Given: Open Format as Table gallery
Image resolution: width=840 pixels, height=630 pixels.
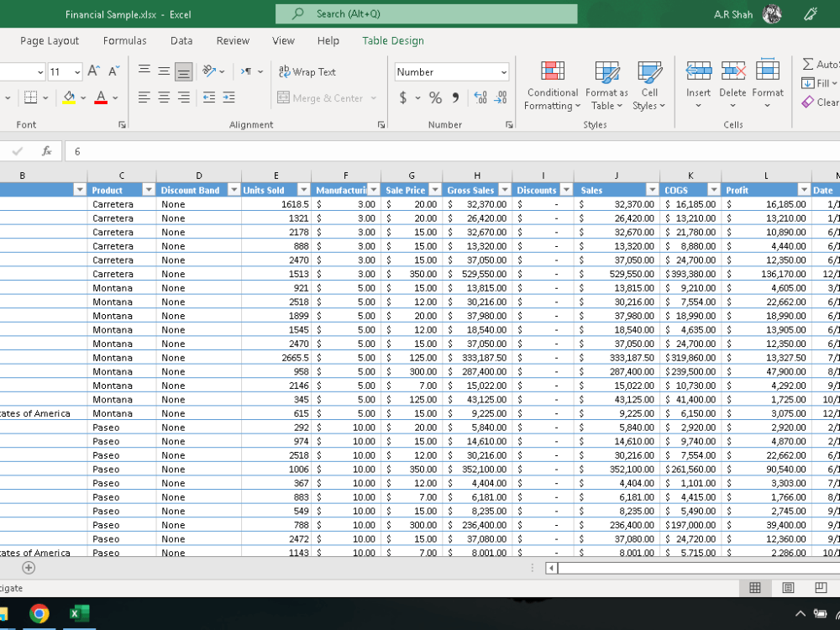Looking at the screenshot, I should click(x=606, y=86).
